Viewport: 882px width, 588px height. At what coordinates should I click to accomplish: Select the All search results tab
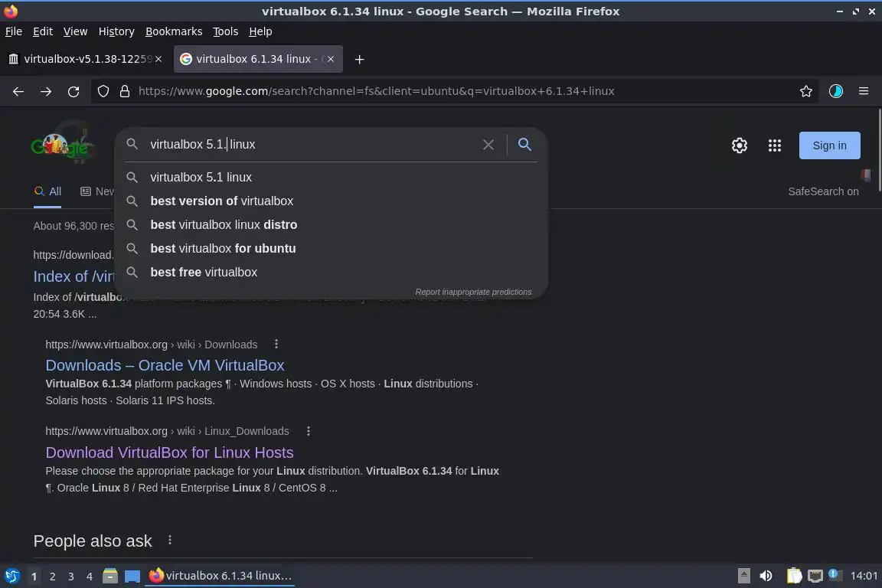click(47, 191)
